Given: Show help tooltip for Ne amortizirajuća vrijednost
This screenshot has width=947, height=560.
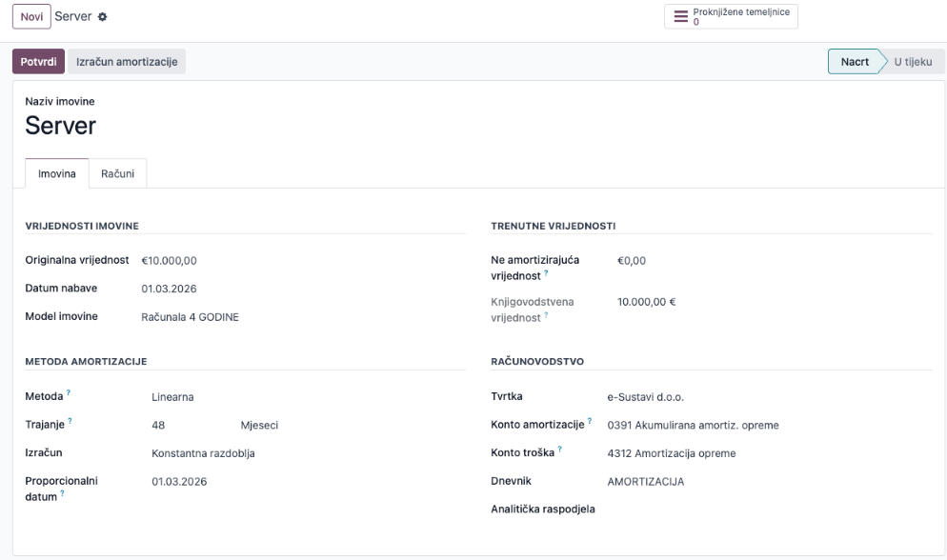Looking at the screenshot, I should coord(546,272).
